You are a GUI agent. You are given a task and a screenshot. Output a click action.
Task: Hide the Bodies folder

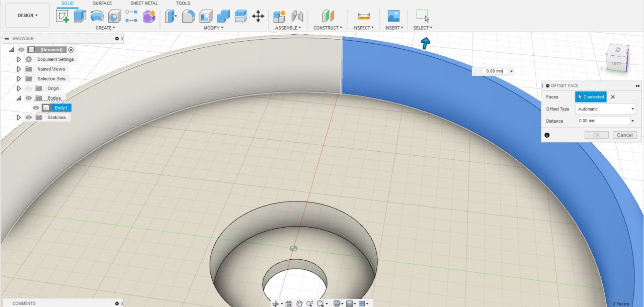click(29, 98)
